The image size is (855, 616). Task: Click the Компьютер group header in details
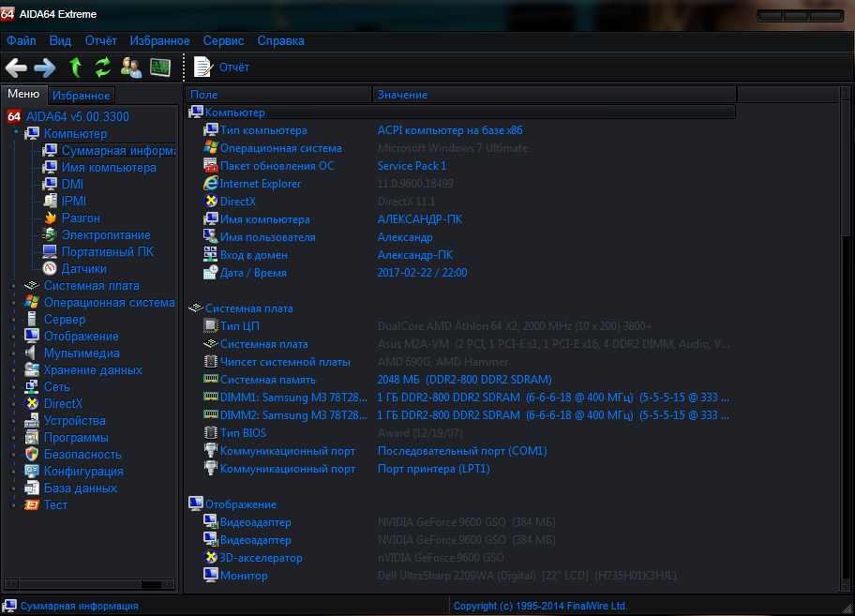click(x=460, y=113)
